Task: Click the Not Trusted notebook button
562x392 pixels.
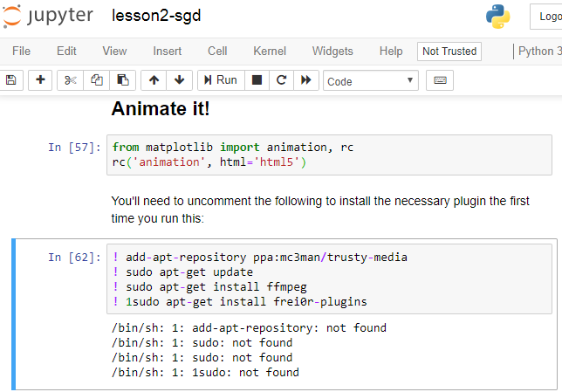Action: [x=449, y=52]
